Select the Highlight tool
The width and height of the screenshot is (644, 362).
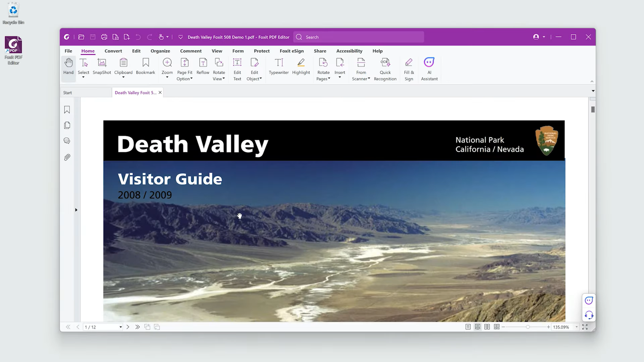[301, 67]
